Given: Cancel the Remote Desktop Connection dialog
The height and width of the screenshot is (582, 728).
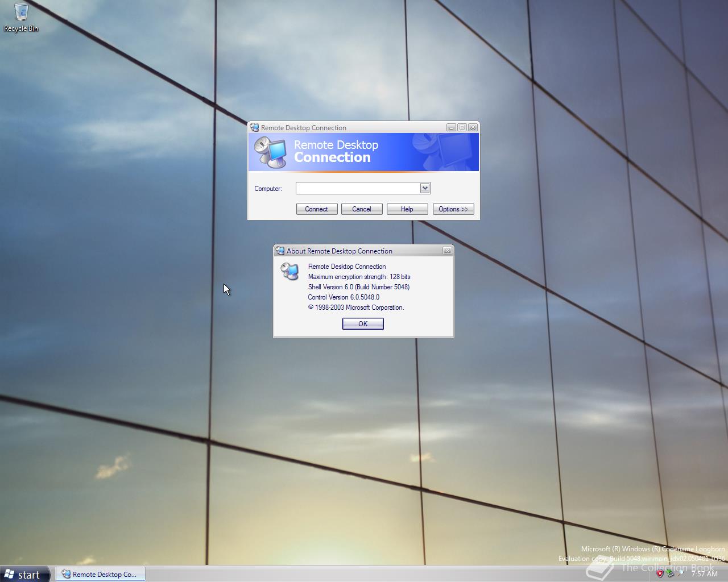Looking at the screenshot, I should (x=362, y=209).
